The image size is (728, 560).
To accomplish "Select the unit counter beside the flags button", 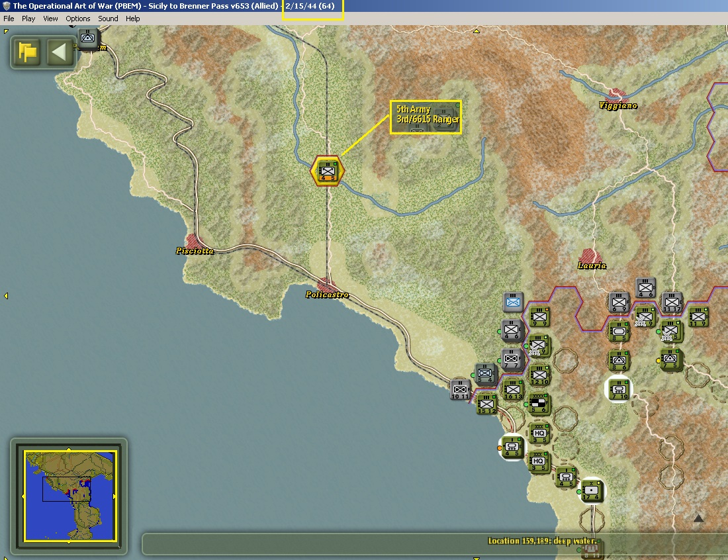I will pos(88,38).
